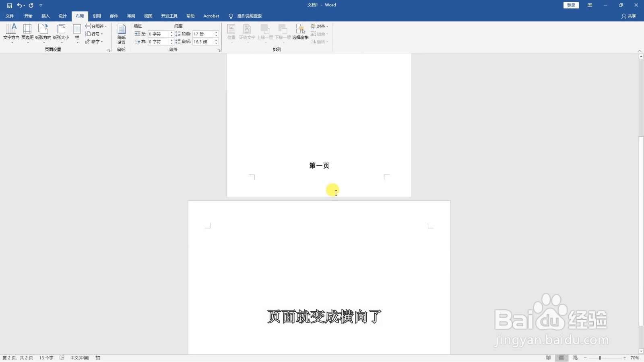Expand the Group (组合) dropdown
Screen dimensions: 644x362
click(320, 34)
